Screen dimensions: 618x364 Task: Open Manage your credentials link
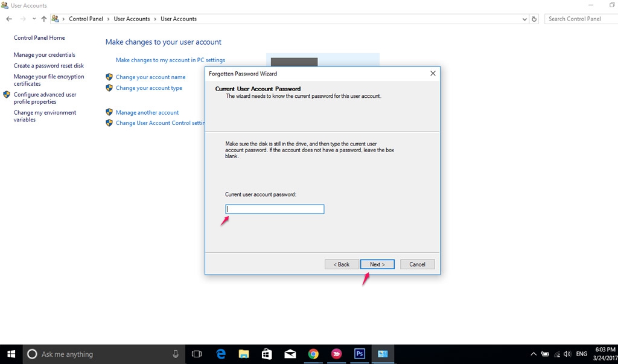click(44, 55)
